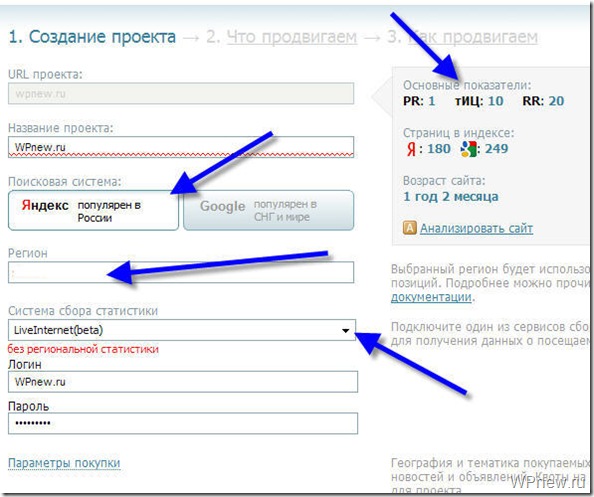Click the Система сбора статистики label

click(83, 311)
